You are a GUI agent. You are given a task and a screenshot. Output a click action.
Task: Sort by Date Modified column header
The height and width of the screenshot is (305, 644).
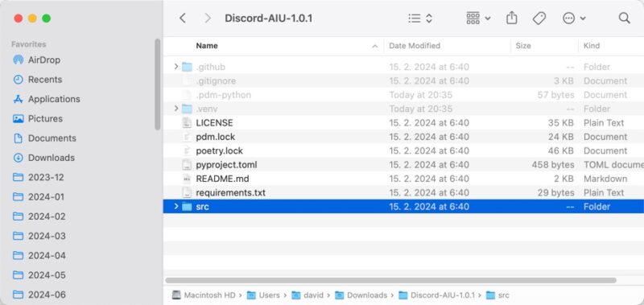click(415, 46)
